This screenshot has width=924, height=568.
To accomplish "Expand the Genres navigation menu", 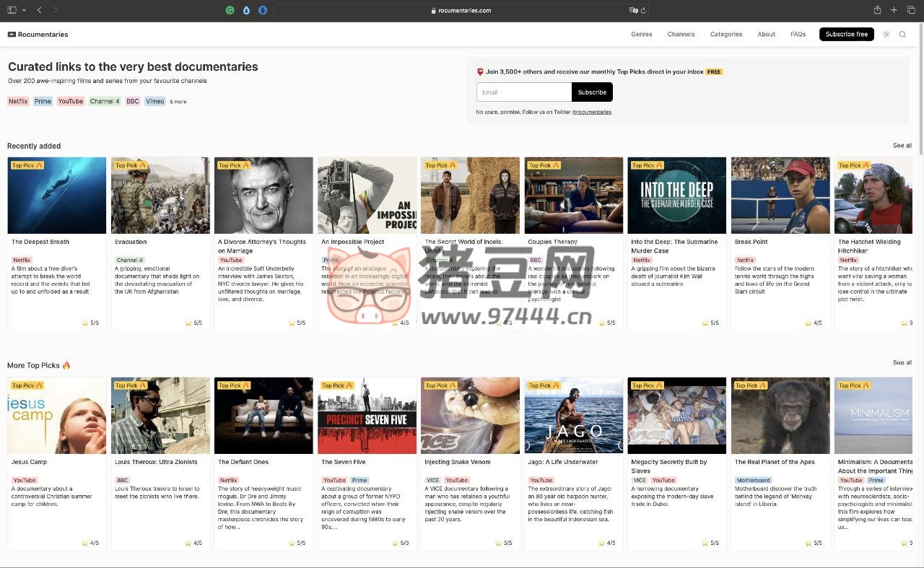I will coord(641,34).
